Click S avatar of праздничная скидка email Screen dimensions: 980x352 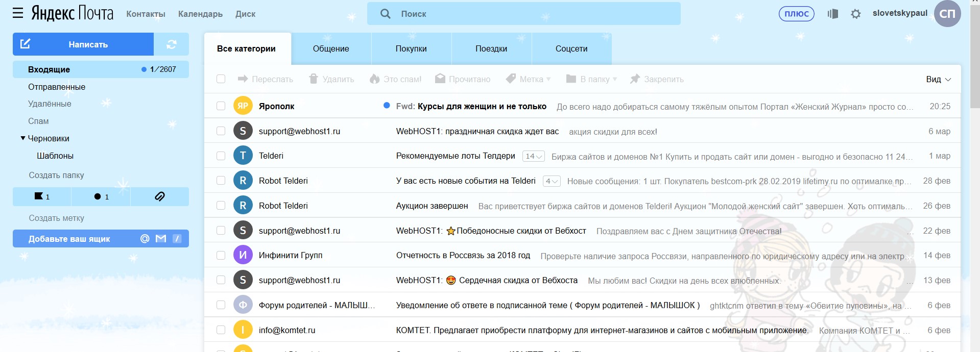[243, 131]
